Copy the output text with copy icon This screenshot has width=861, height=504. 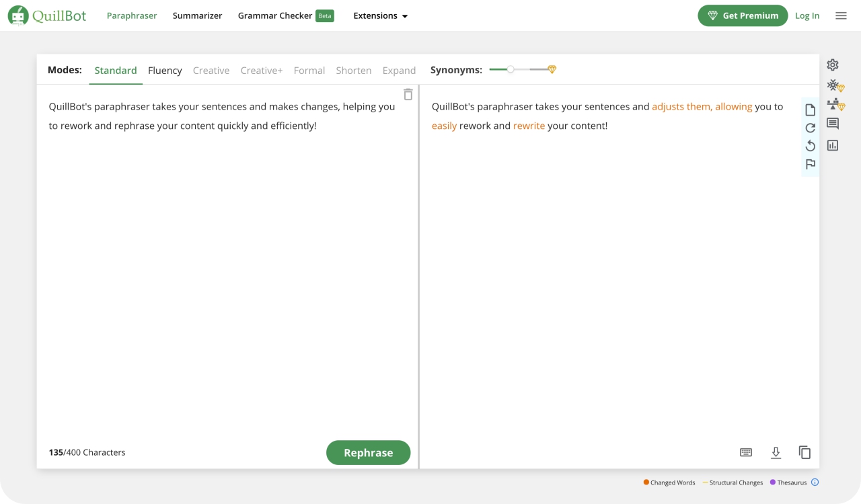804,452
